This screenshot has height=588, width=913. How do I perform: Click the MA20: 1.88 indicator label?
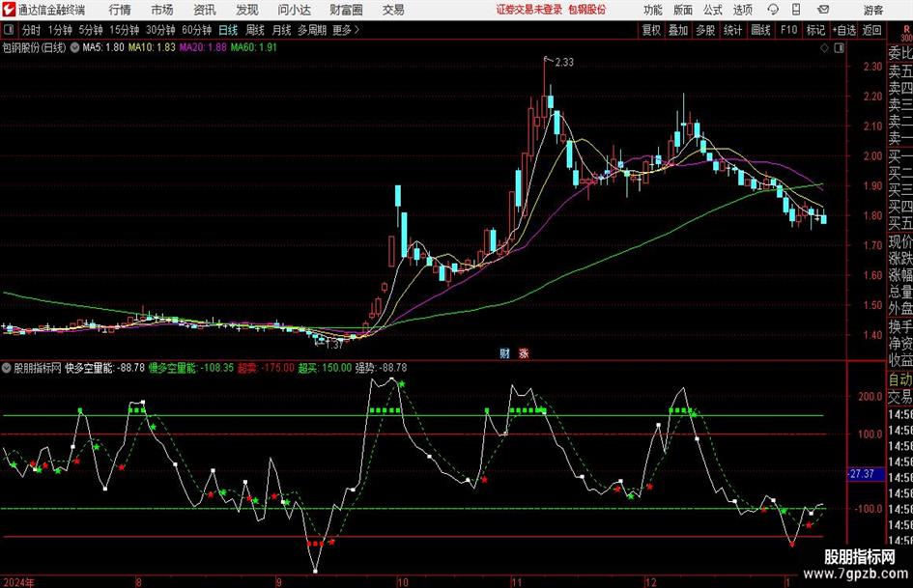click(203, 47)
